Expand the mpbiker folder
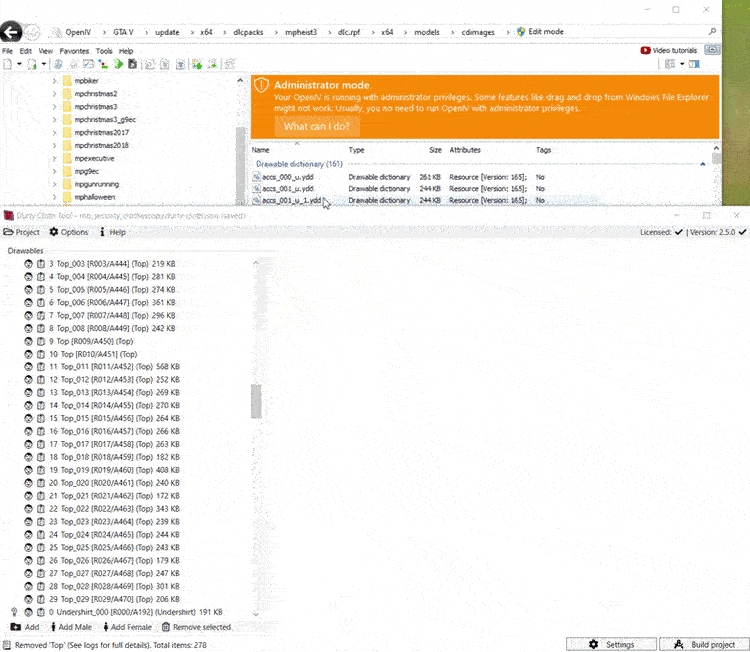Image resolution: width=750 pixels, height=652 pixels. click(55, 80)
